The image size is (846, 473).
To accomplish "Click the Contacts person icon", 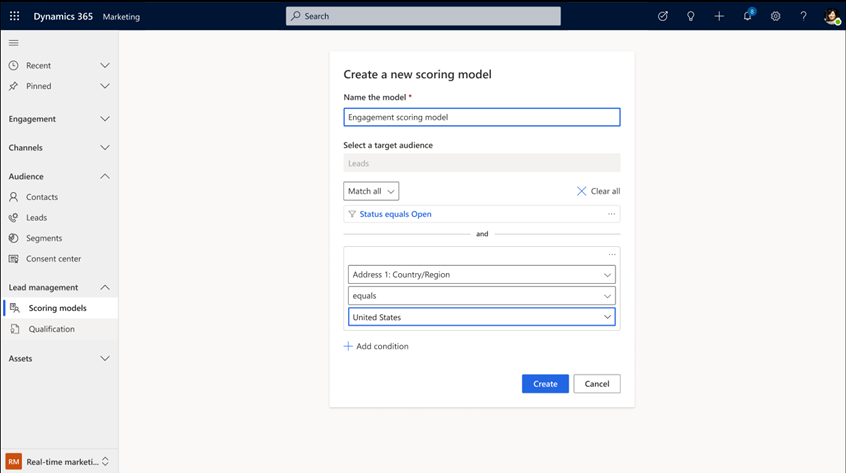I will tap(13, 197).
